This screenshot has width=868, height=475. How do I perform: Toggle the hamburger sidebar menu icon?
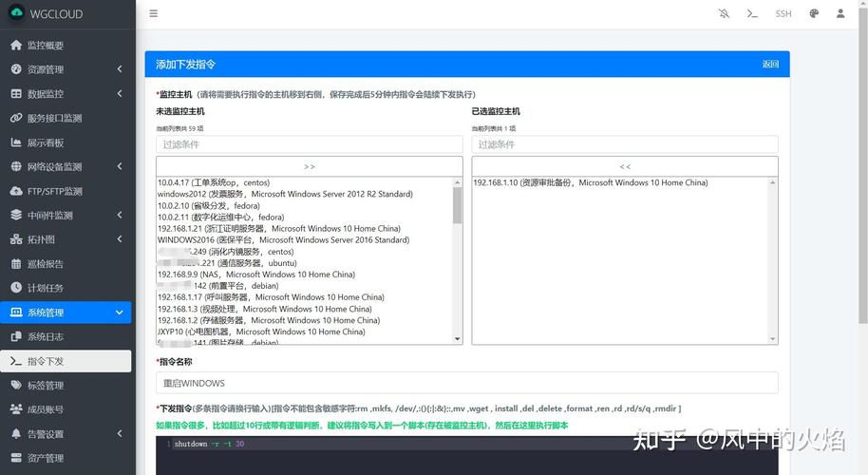click(x=153, y=13)
